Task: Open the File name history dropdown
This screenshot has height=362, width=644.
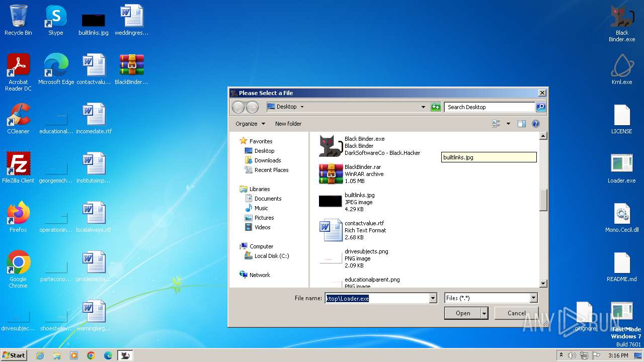Action: [433, 298]
